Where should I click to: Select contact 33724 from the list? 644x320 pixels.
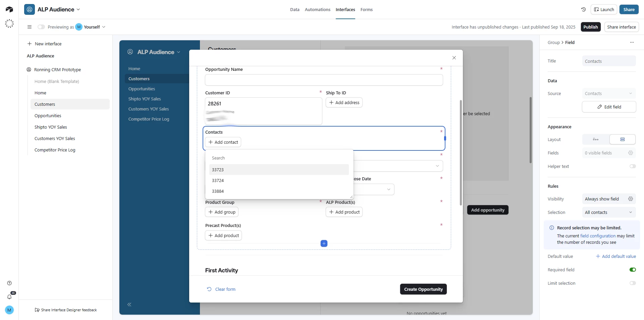pyautogui.click(x=279, y=180)
